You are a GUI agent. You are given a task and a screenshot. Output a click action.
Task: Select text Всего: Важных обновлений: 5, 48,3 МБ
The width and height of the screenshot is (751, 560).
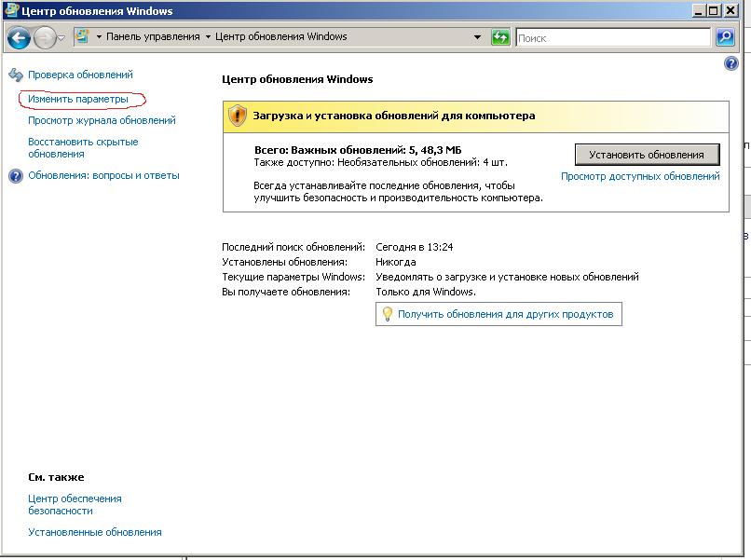[x=358, y=150]
